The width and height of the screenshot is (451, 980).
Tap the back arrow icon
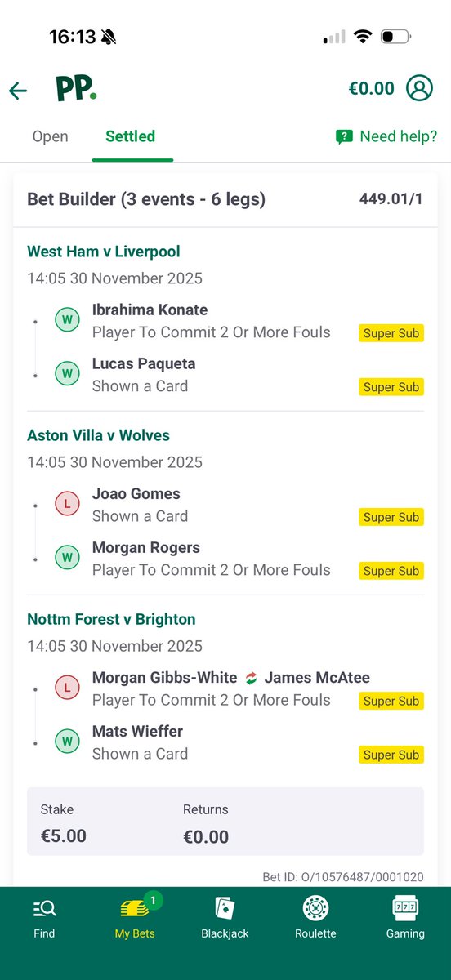pos(18,91)
